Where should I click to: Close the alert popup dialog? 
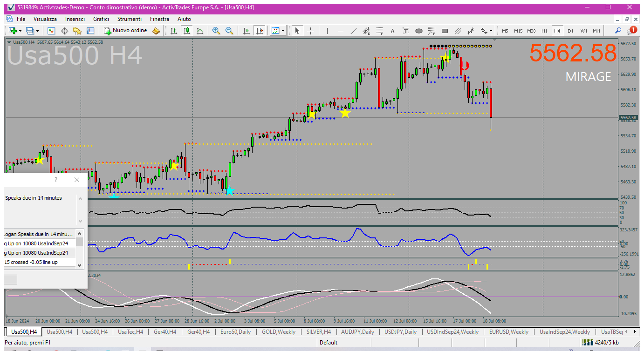(x=77, y=180)
